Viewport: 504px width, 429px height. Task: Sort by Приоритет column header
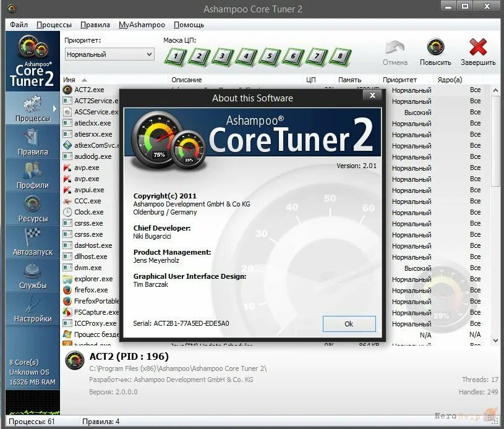coord(407,80)
